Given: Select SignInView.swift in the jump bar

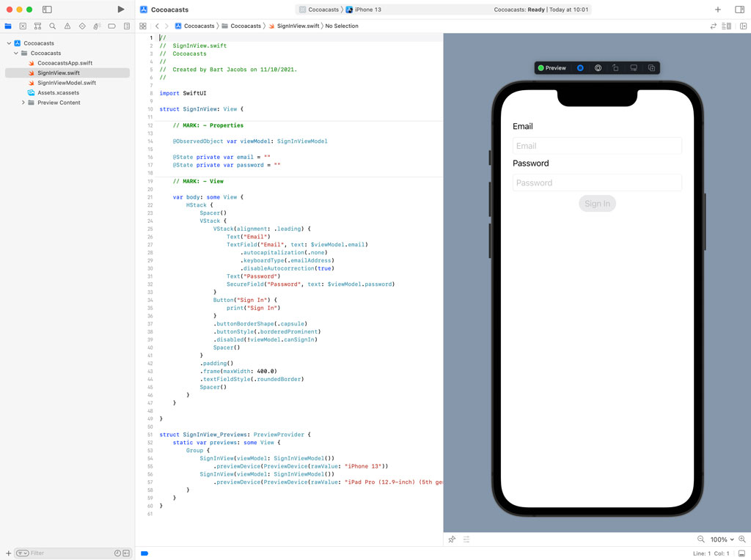Looking at the screenshot, I should [296, 25].
